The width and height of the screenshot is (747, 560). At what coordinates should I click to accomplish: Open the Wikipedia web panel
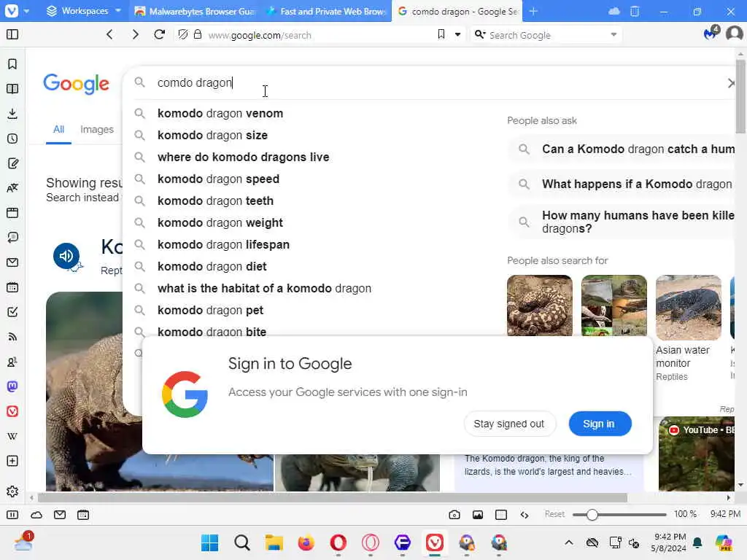(x=12, y=436)
